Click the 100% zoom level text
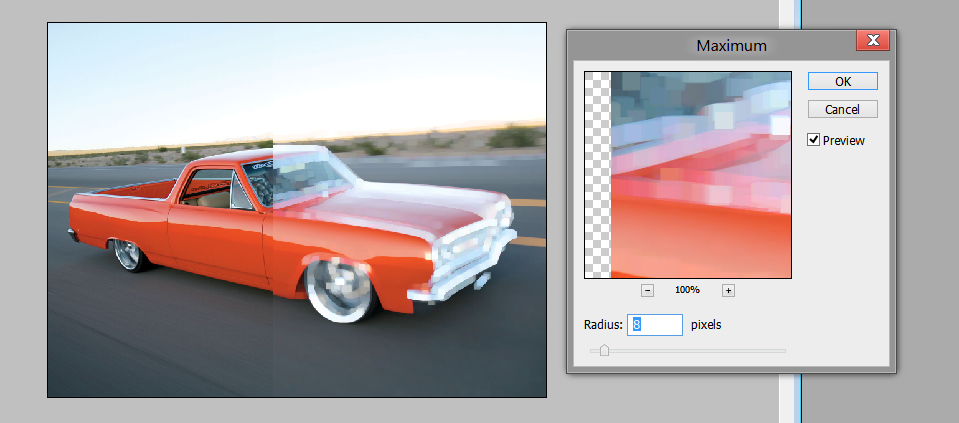The width and height of the screenshot is (959, 423). click(x=687, y=290)
